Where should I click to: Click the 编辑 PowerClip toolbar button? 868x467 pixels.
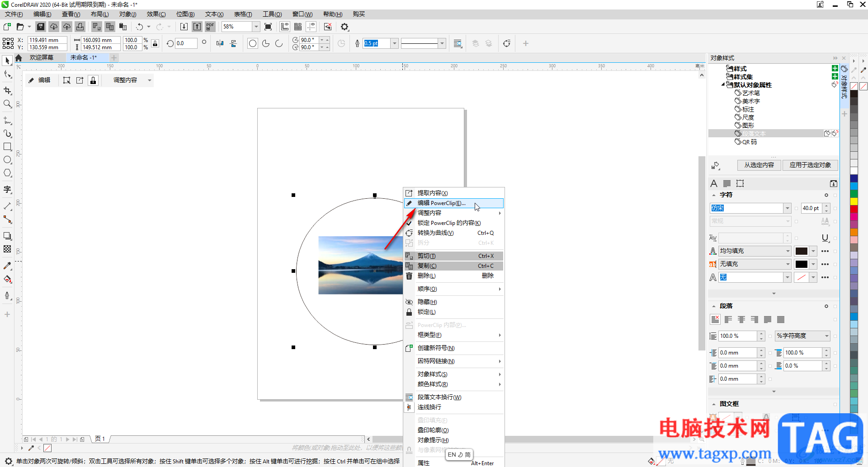click(39, 80)
